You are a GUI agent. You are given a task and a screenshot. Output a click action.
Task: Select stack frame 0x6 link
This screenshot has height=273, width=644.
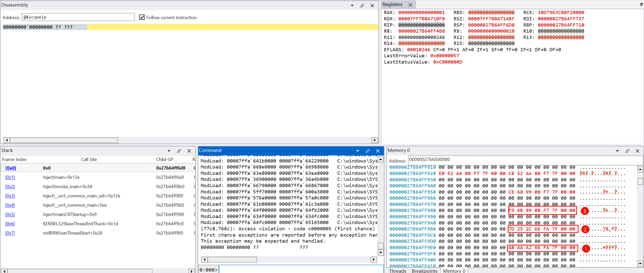[10, 224]
